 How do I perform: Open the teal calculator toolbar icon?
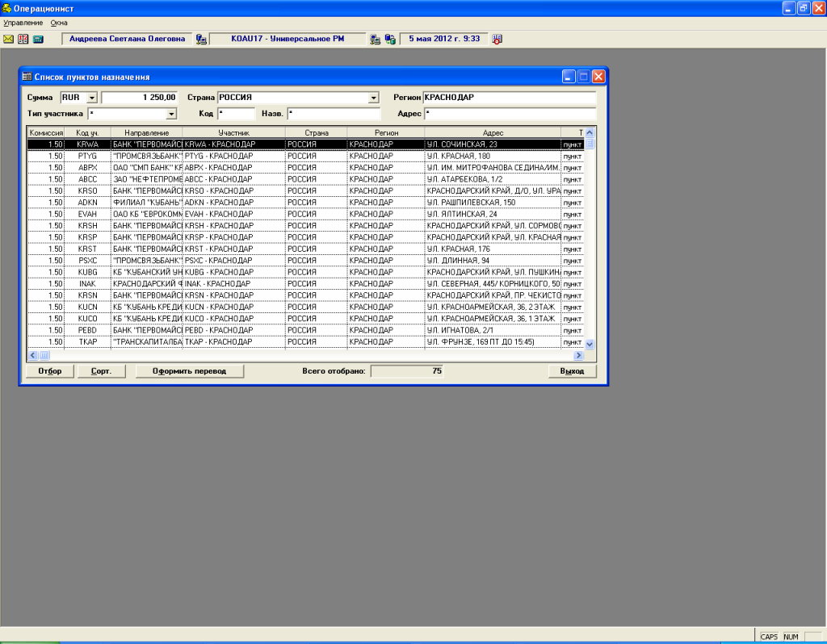tap(37, 39)
